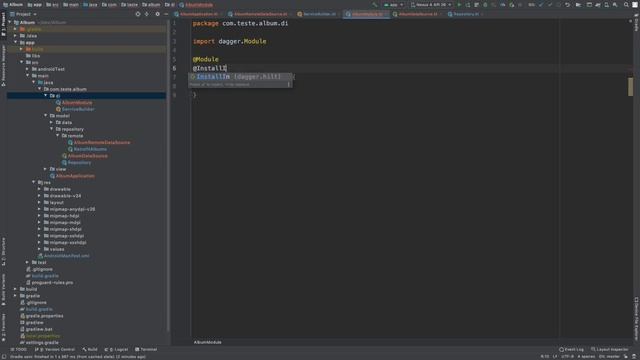Expand the drawable-v24 folder

(x=40, y=196)
